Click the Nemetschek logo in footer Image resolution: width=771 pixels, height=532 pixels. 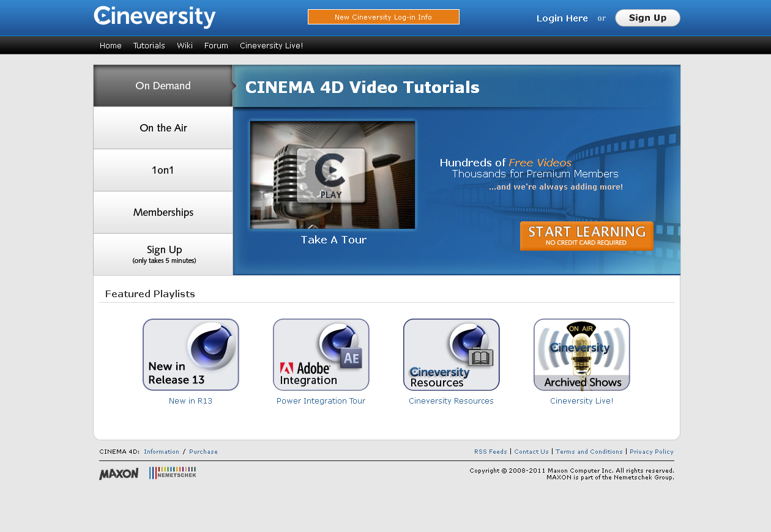173,473
